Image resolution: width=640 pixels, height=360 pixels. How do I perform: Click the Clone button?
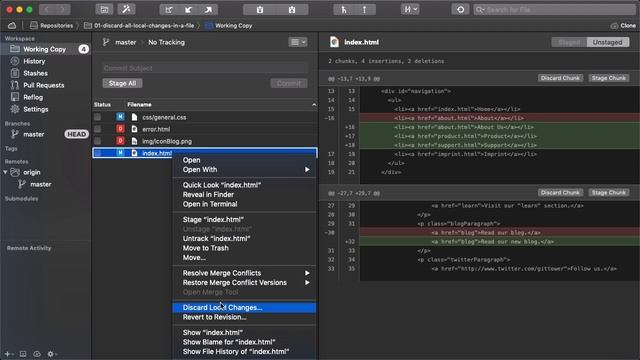tap(623, 25)
